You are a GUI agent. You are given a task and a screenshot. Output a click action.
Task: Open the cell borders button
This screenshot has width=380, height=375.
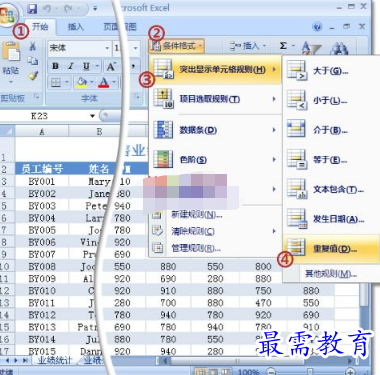pyautogui.click(x=56, y=82)
